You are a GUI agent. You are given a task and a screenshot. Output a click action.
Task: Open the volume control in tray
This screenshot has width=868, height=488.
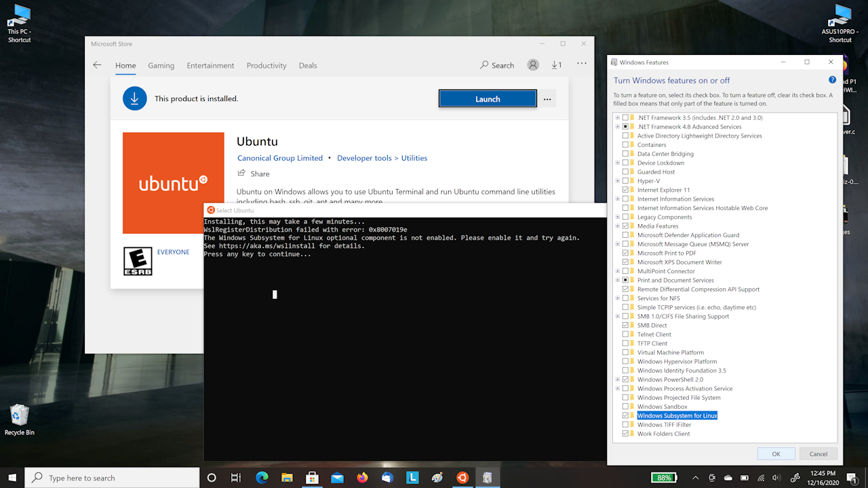click(x=776, y=478)
